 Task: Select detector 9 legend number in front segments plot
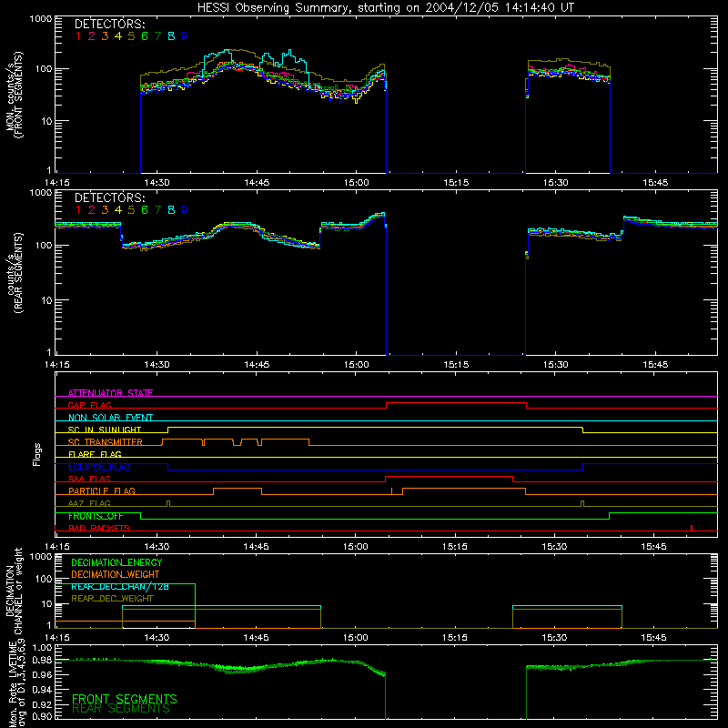click(x=185, y=36)
